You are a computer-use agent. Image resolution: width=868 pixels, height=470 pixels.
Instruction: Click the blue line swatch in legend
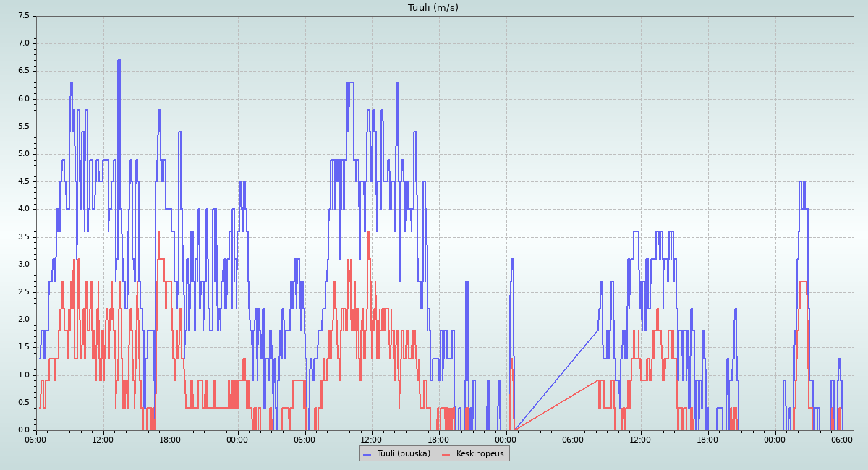pyautogui.click(x=367, y=454)
